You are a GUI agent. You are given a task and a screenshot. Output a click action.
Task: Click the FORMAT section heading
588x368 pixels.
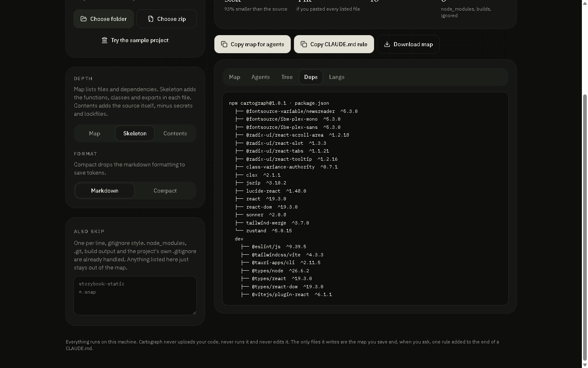(x=86, y=154)
